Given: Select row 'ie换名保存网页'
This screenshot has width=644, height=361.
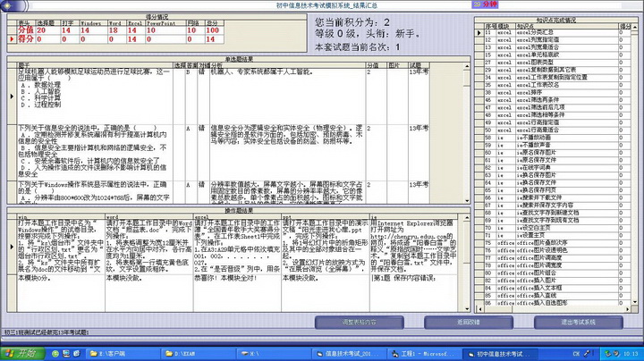Looking at the screenshot, I should (x=553, y=190).
